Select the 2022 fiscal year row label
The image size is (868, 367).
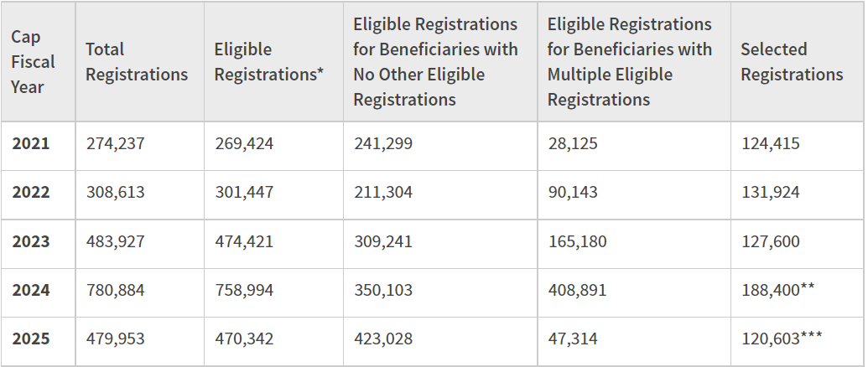31,192
